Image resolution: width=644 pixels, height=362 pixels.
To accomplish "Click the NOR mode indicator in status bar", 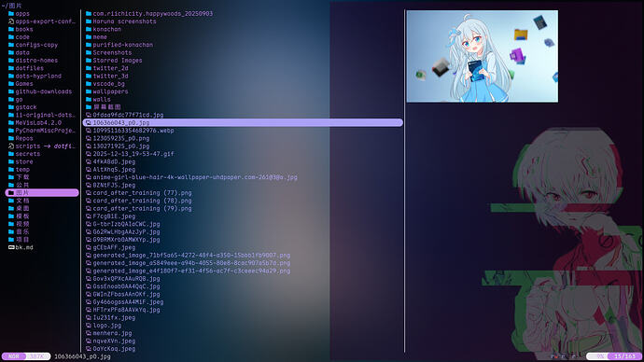I will [14, 356].
